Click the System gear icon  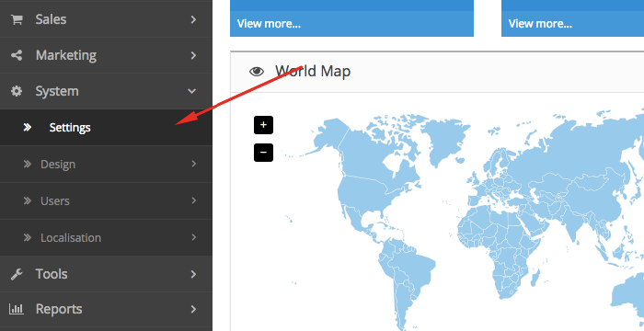pyautogui.click(x=17, y=91)
